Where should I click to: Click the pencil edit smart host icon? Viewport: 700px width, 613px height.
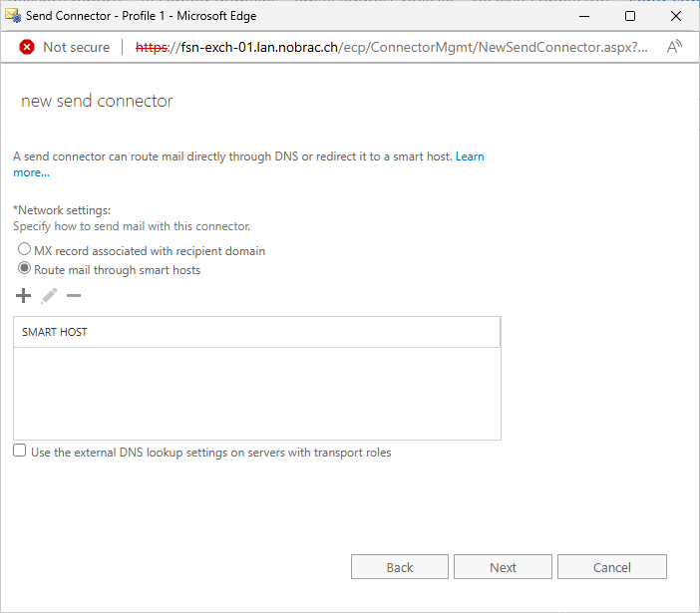(49, 296)
